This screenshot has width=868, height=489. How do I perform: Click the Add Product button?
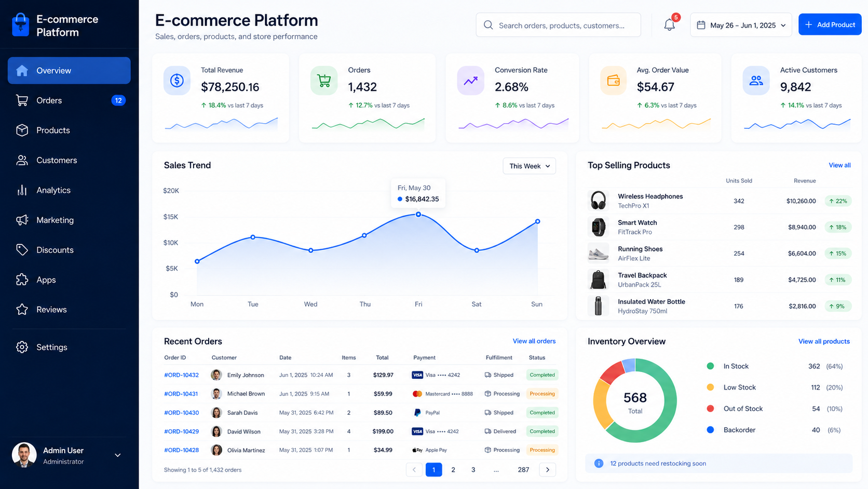(830, 24)
